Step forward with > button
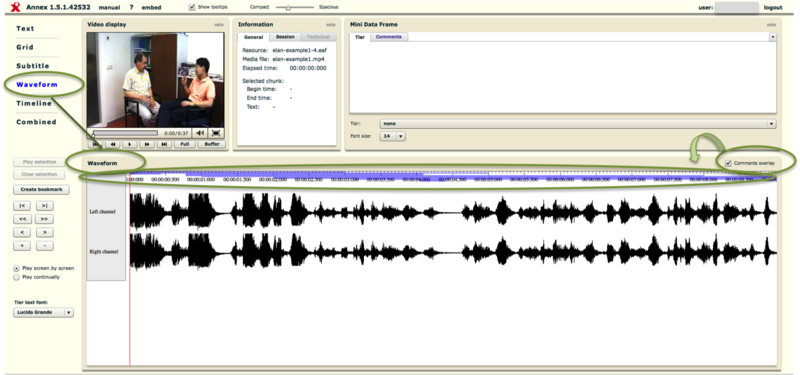The width and height of the screenshot is (800, 375). click(x=45, y=233)
